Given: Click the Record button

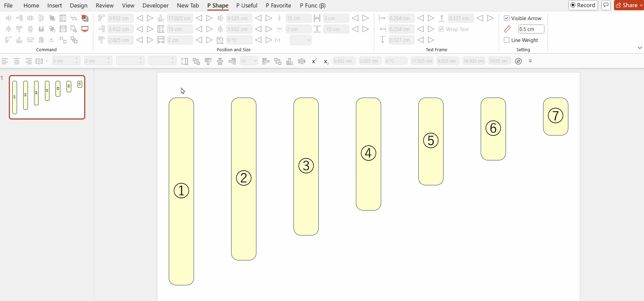Looking at the screenshot, I should click(x=583, y=5).
